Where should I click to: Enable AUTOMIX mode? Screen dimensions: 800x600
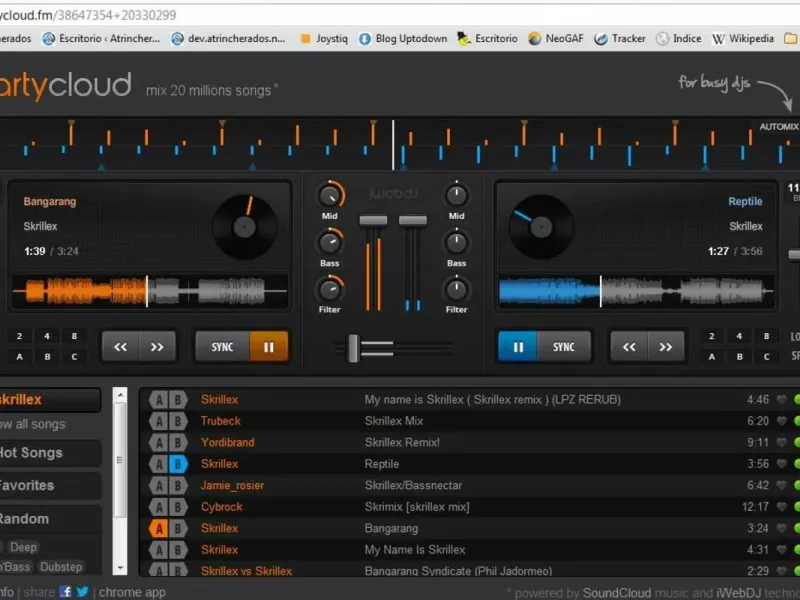click(779, 127)
